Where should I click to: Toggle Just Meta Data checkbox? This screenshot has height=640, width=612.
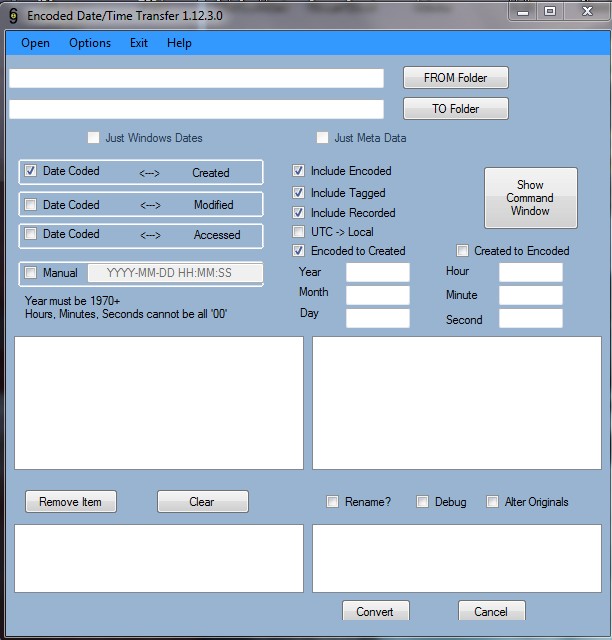(322, 138)
